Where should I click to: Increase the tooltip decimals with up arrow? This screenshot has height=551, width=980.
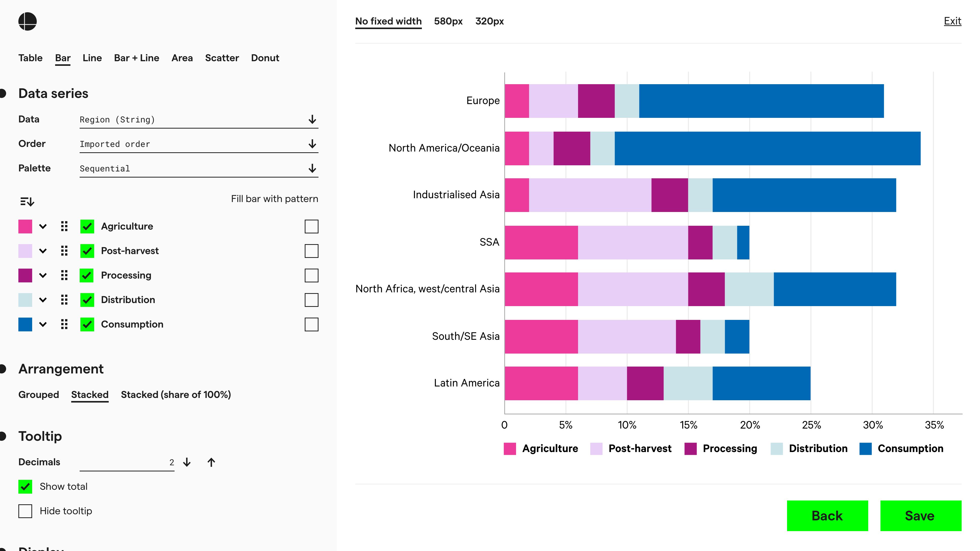click(211, 462)
